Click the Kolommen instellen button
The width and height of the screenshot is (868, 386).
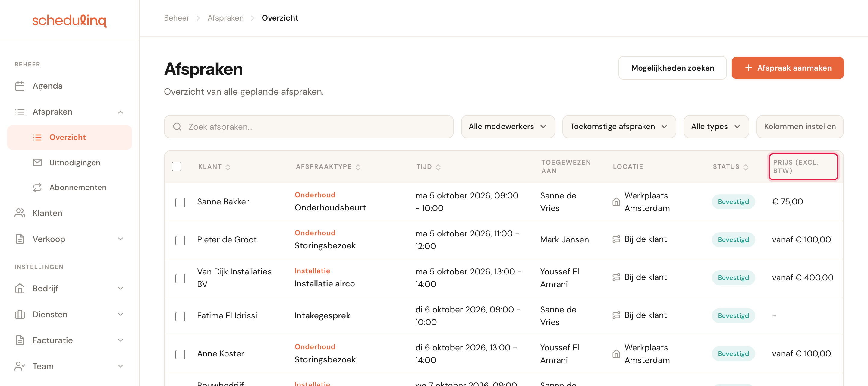point(800,127)
